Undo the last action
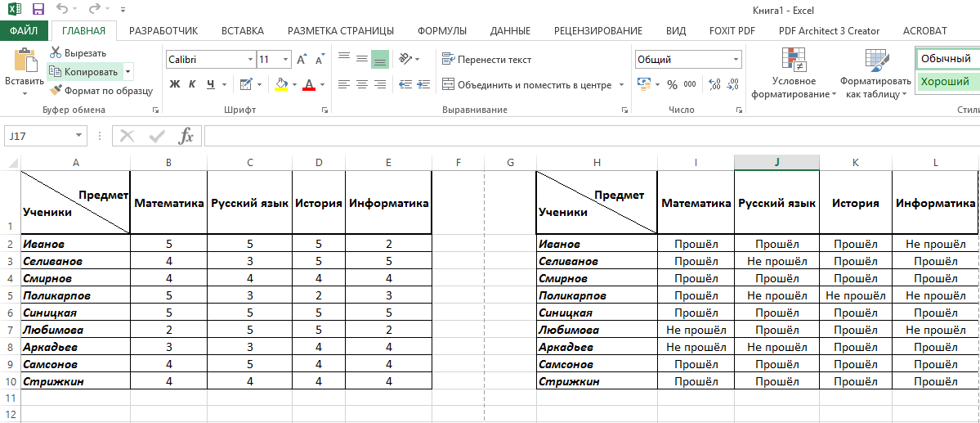 click(62, 9)
